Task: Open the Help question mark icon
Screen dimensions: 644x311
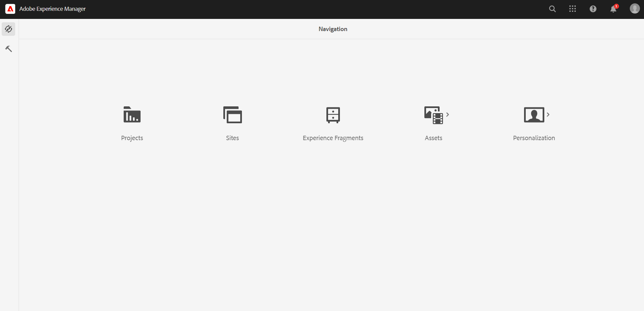Action: [x=593, y=9]
